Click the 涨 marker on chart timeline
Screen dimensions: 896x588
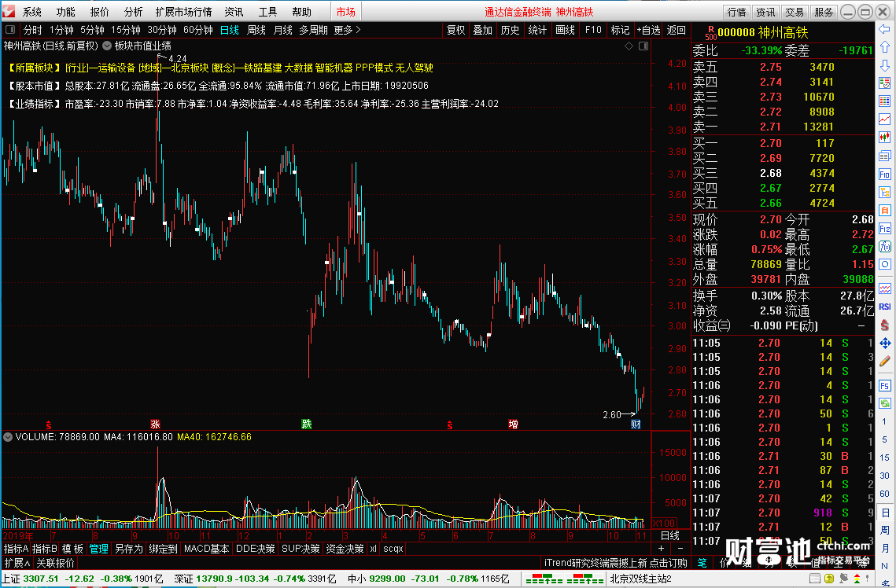(155, 424)
